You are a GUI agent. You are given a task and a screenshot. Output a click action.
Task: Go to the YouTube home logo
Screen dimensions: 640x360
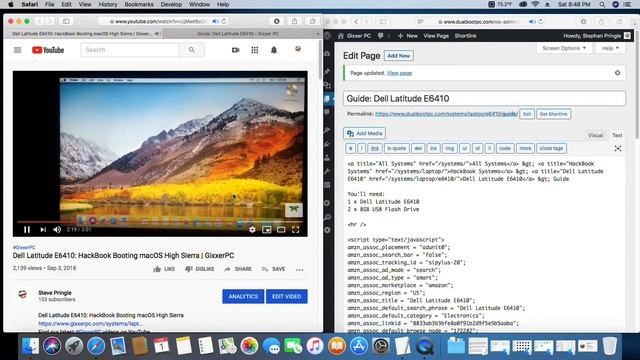(x=48, y=50)
